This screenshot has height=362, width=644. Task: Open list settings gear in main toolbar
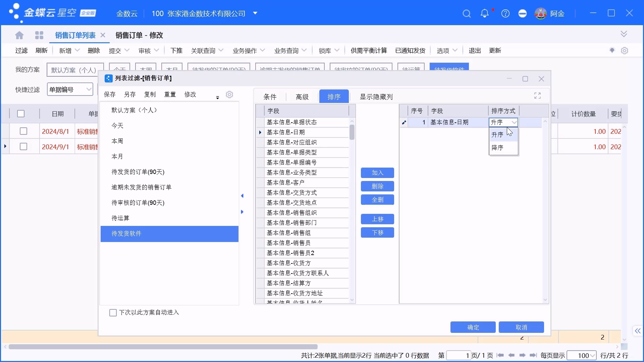click(x=624, y=51)
